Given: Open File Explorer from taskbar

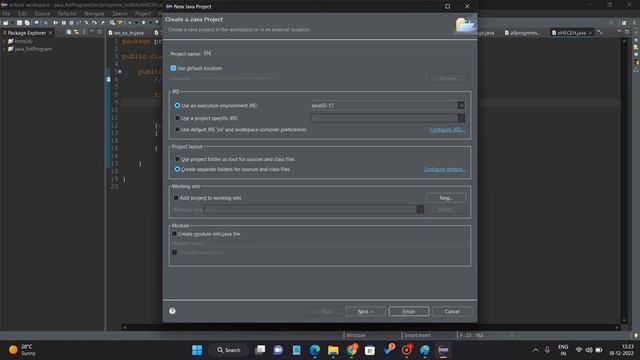Looking at the screenshot, I should click(333, 350).
